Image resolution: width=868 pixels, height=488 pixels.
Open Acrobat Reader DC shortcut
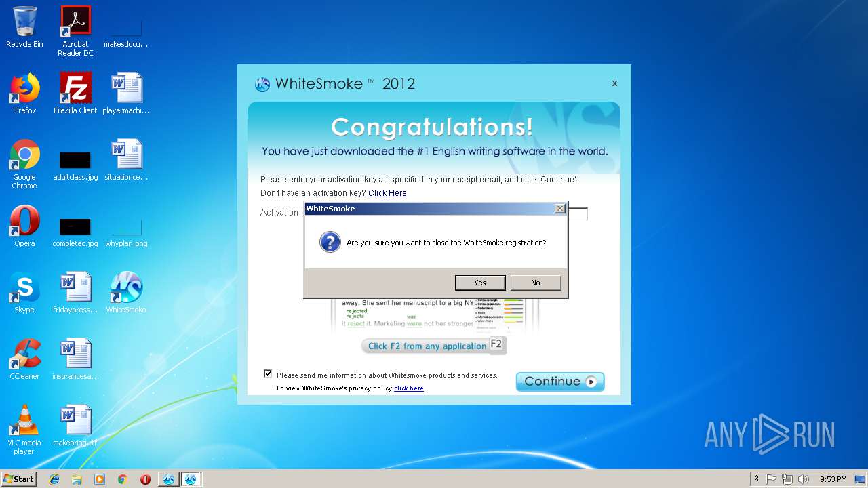pos(75,31)
